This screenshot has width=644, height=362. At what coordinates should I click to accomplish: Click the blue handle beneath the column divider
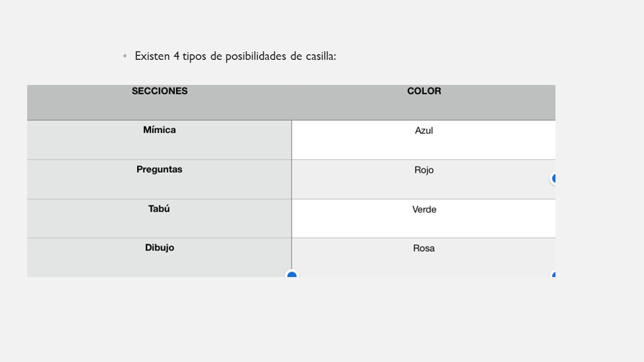click(x=292, y=274)
